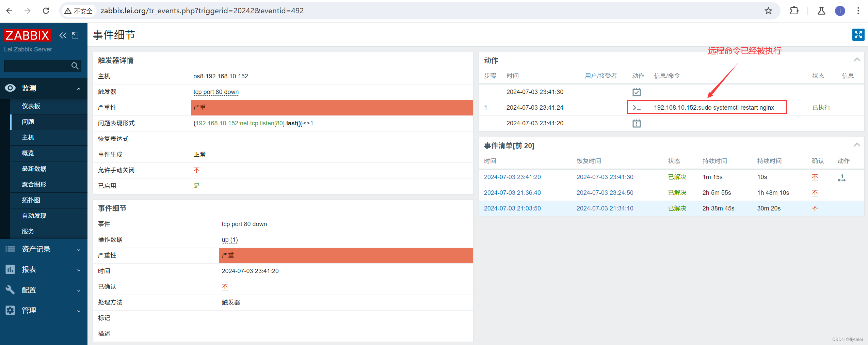The width and height of the screenshot is (868, 345).
Task: Open the browser profile avatar
Action: pos(840,11)
